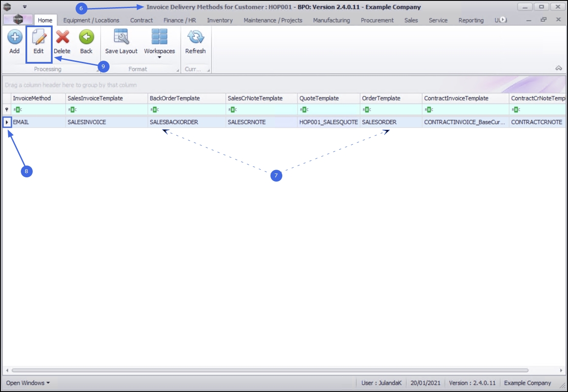The image size is (568, 392).
Task: Switch to the Inventory tab
Action: coord(220,20)
